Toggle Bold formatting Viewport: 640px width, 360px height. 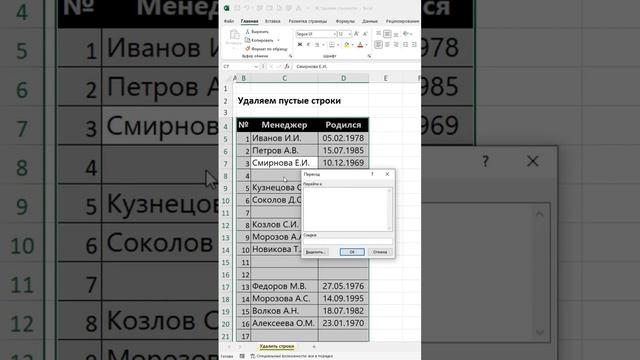300,45
